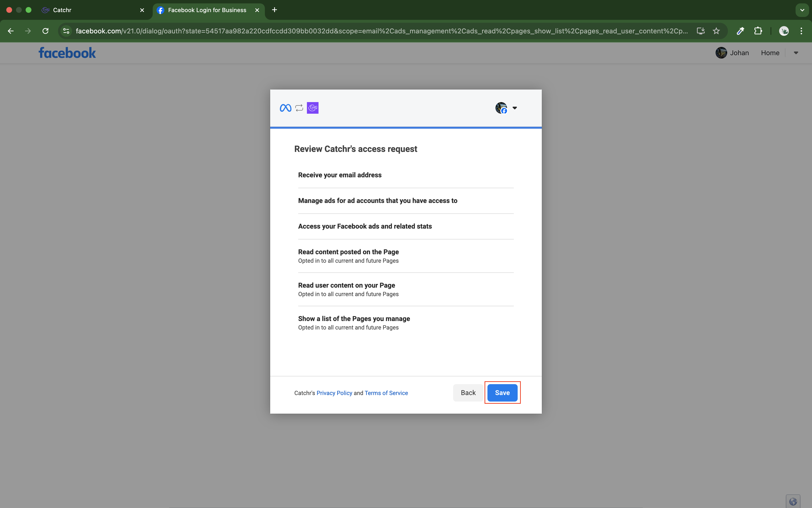Screen dimensions: 812x508
Task: Click the eyedropper extension icon
Action: 740,31
